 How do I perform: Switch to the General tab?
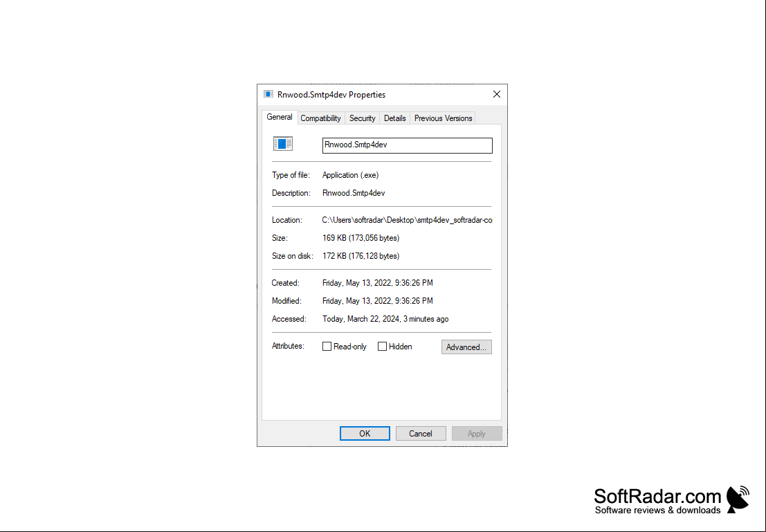point(280,117)
